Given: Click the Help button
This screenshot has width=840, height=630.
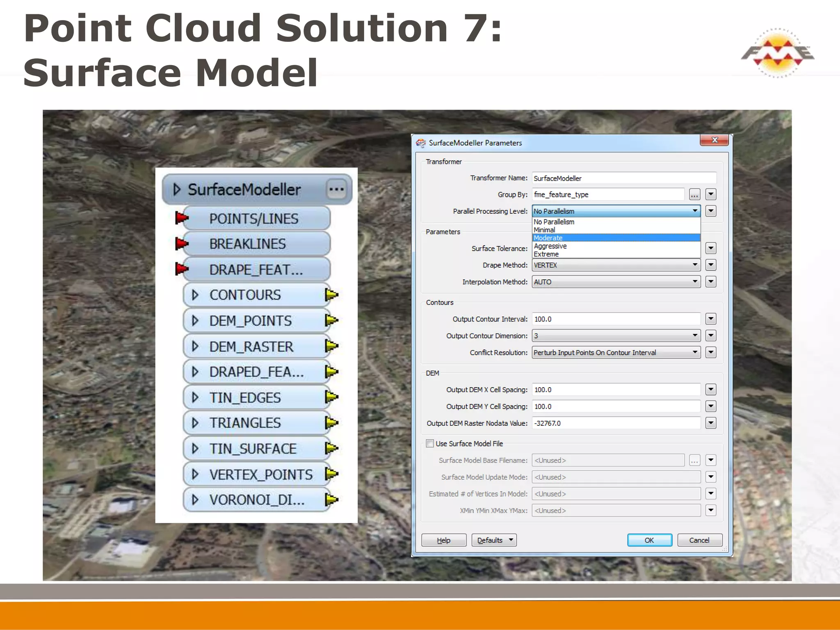Looking at the screenshot, I should point(444,540).
